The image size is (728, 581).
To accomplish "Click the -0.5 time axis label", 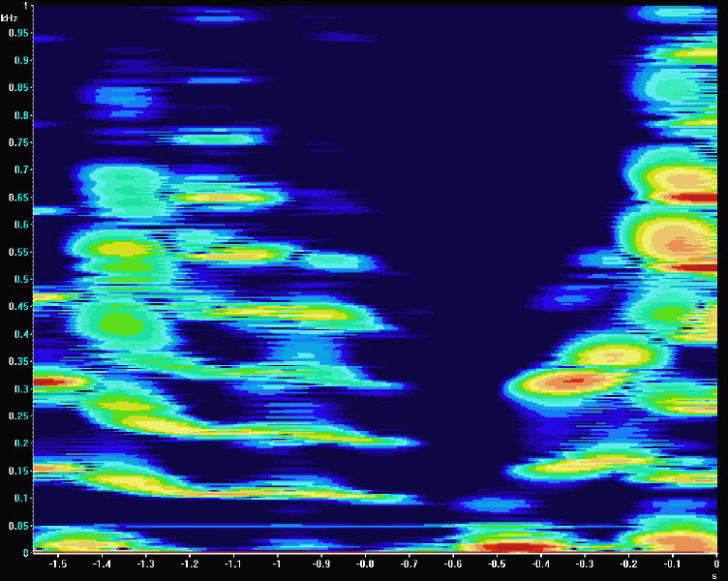I will click(x=496, y=562).
